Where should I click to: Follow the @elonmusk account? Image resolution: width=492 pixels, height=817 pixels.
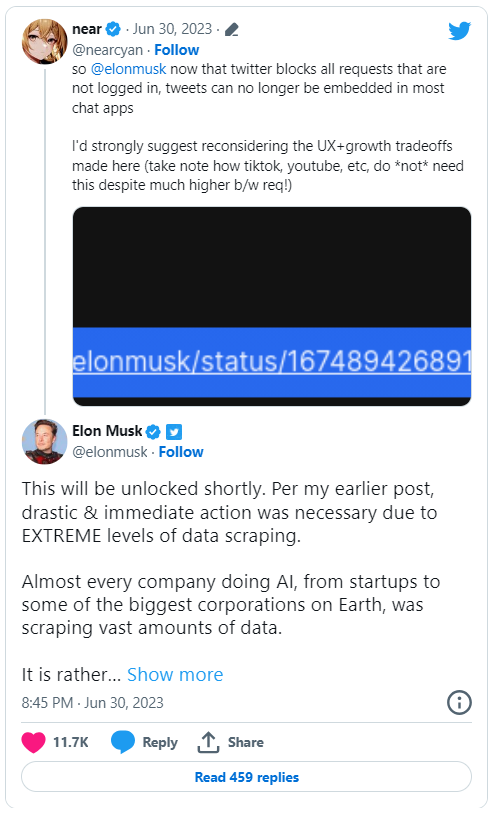(181, 452)
